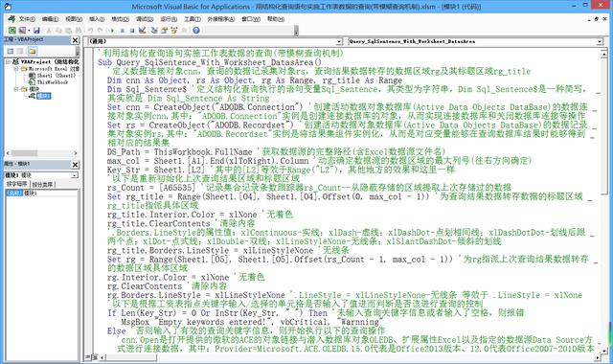Image resolution: width=613 pixels, height=364 pixels.
Task: Click code line 'rg_title.ClearContents'
Action: (159, 223)
